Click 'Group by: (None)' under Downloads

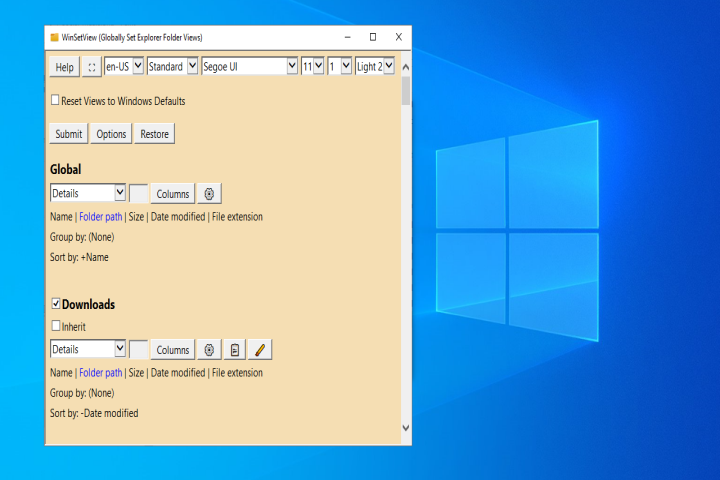tap(82, 393)
